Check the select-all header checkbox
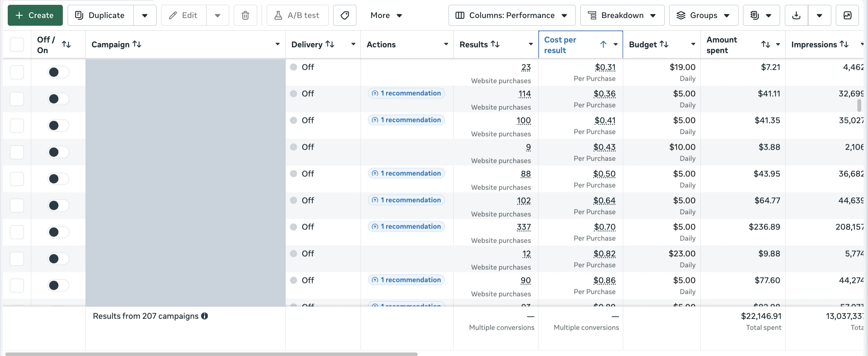 pos(17,44)
